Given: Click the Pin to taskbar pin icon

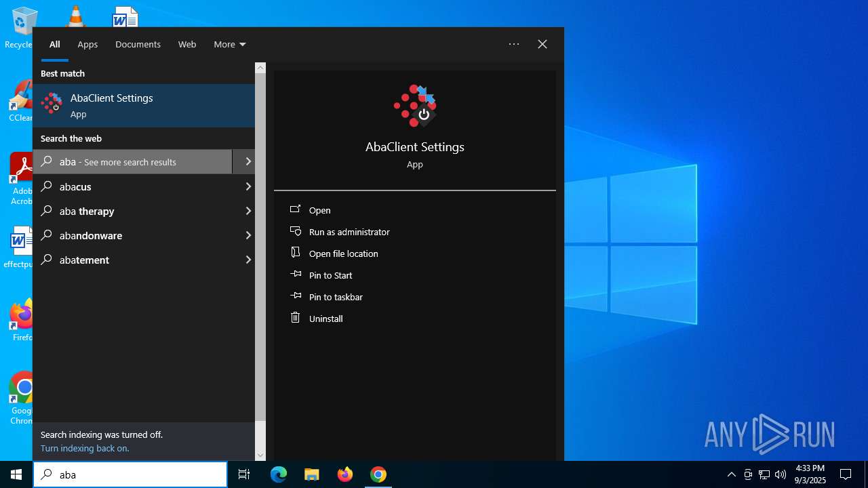Looking at the screenshot, I should (x=295, y=296).
